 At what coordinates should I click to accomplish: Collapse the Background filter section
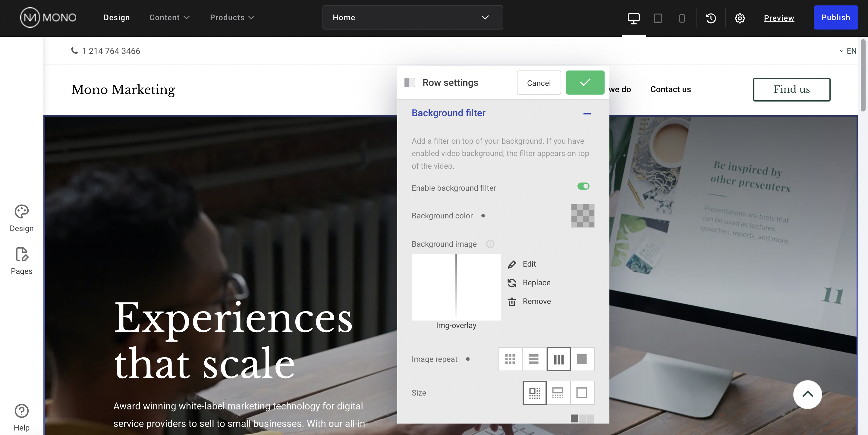coord(587,114)
